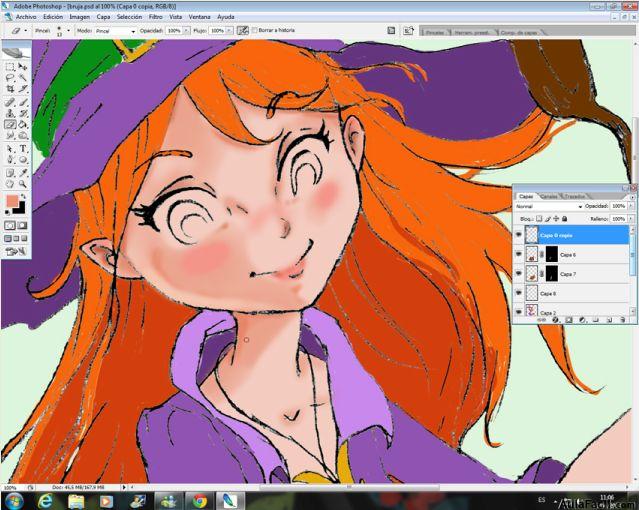Select the Brush tool

[23, 102]
